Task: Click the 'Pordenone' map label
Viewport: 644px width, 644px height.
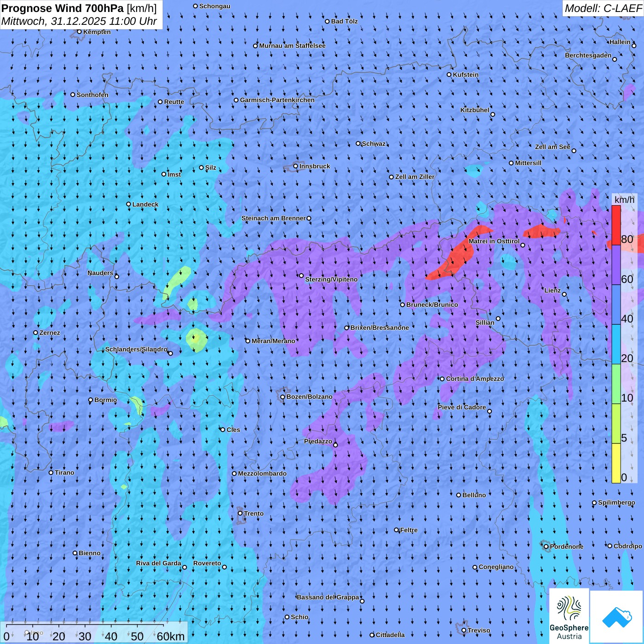Action: [567, 546]
